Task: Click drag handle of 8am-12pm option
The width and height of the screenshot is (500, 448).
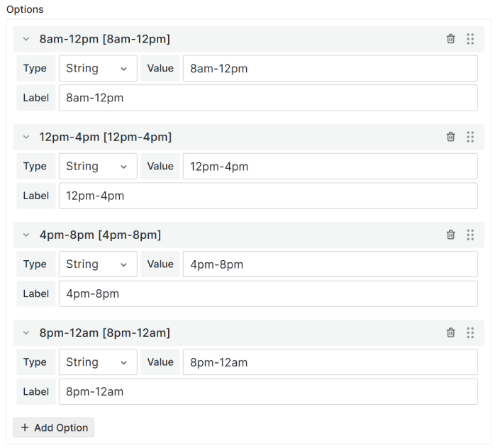Action: pos(470,39)
